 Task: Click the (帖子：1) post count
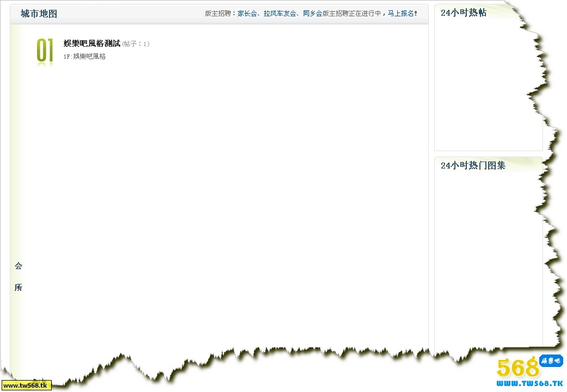[135, 44]
